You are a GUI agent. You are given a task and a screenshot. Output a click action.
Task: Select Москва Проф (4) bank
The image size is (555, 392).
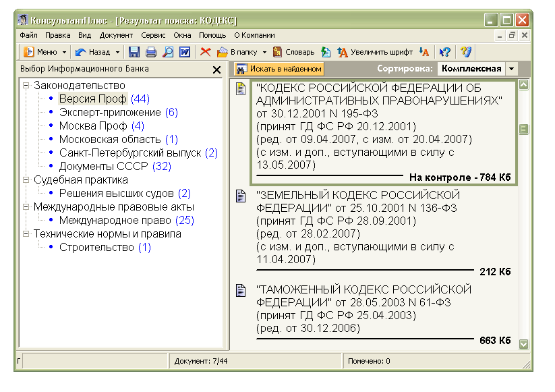(x=101, y=125)
